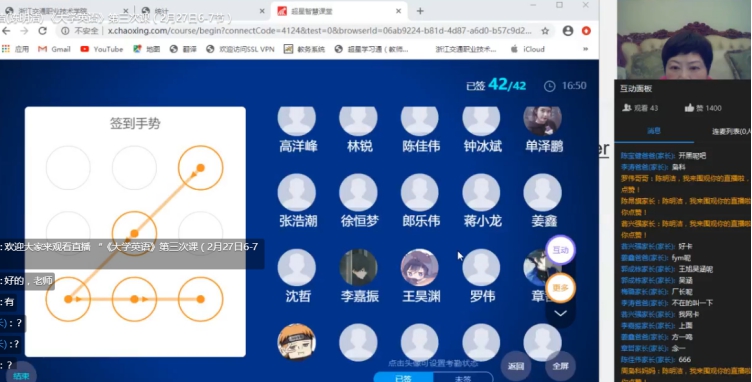The image size is (752, 382).
Task: Reload the page with the refresh icon
Action: pos(42,31)
